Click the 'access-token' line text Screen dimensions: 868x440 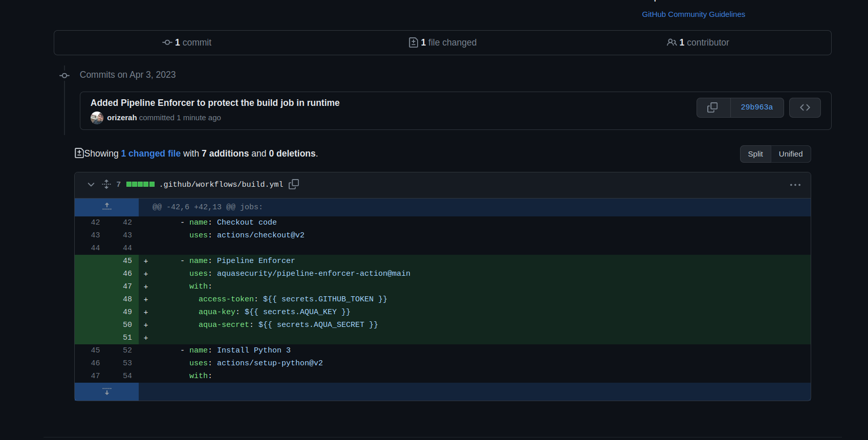coord(293,299)
